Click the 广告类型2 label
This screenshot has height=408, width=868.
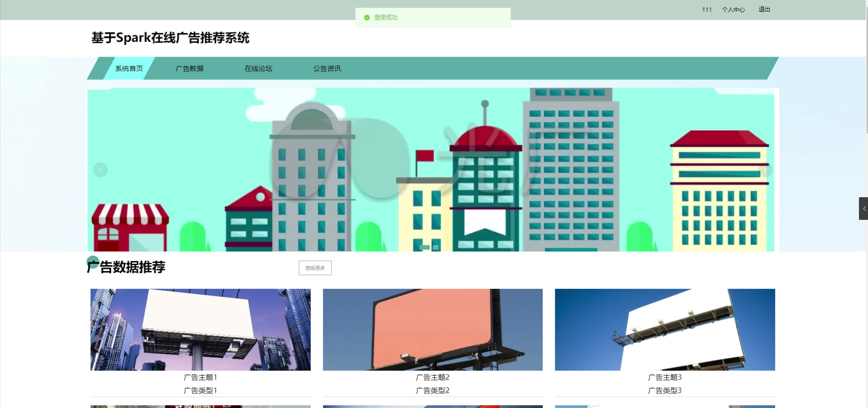[x=432, y=390]
